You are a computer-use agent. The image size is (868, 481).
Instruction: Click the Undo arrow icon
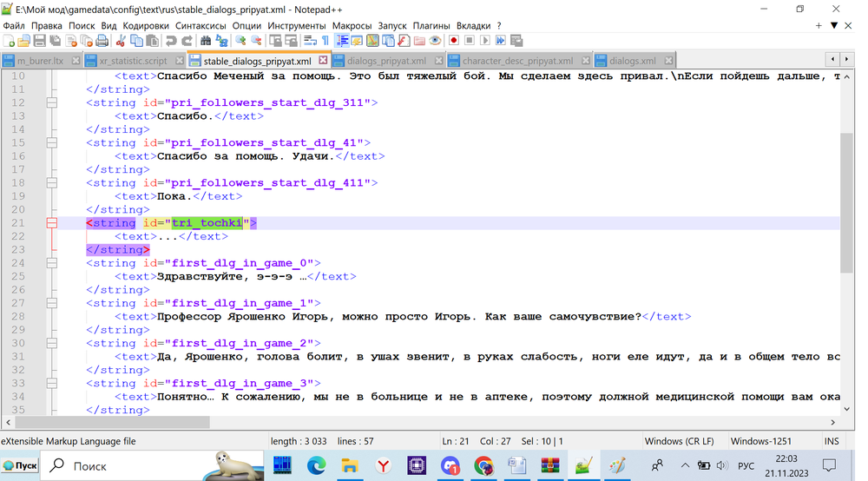tap(171, 41)
